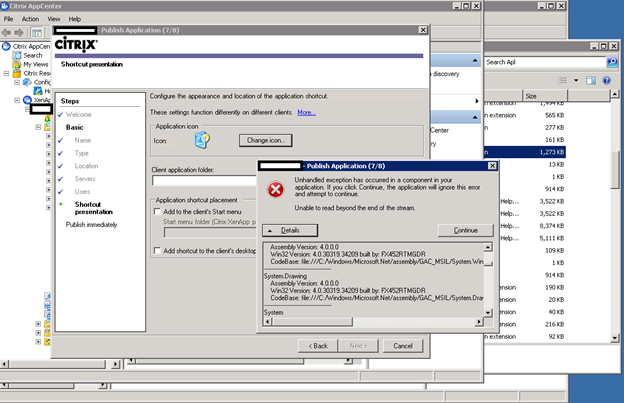The width and height of the screenshot is (624, 403).
Task: Click the Name step in Steps list
Action: 82,140
